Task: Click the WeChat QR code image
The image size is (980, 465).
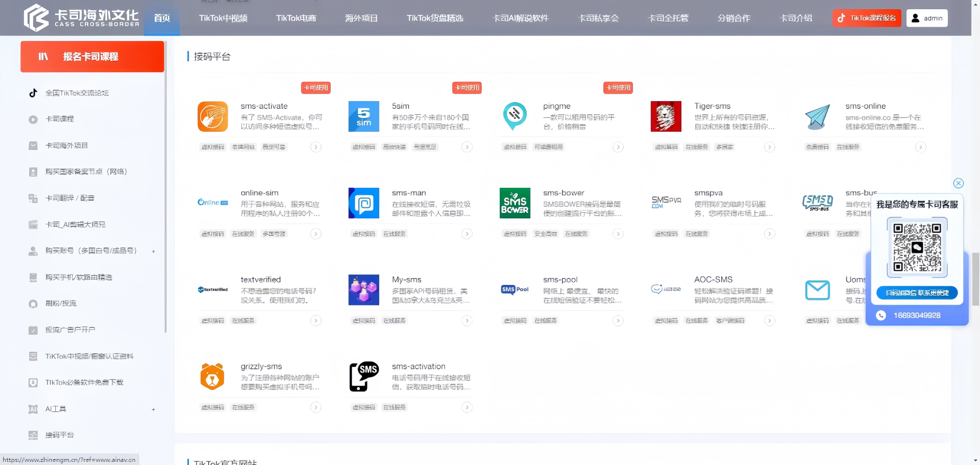Action: pyautogui.click(x=917, y=247)
